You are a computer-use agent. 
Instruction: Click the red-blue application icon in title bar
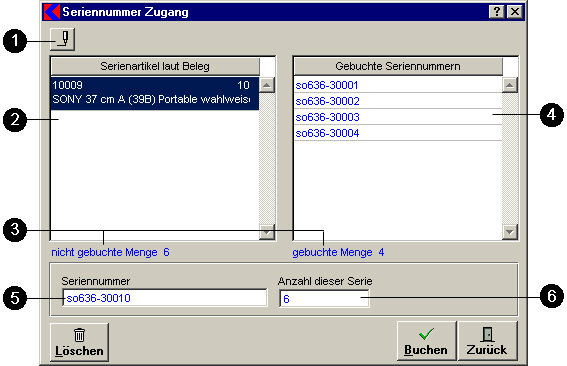[52, 12]
